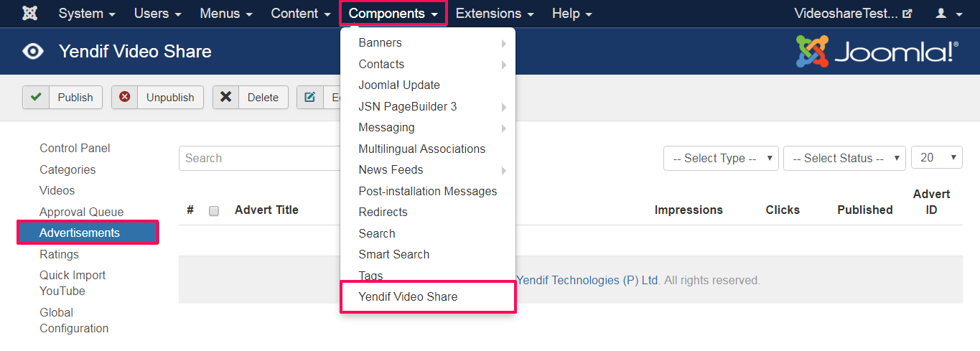Toggle the select-all checkbox in table header

213,211
